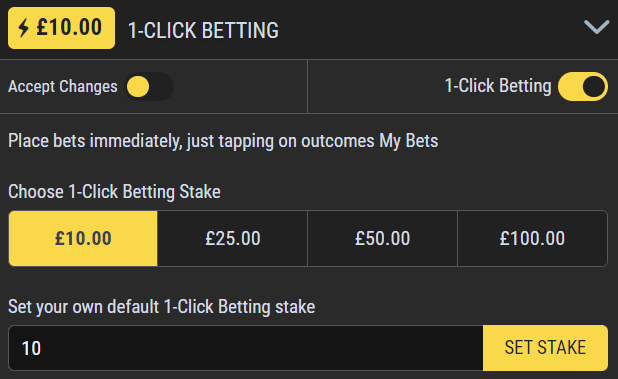Select the £100.00 stake option
The image size is (618, 379).
pyautogui.click(x=532, y=238)
